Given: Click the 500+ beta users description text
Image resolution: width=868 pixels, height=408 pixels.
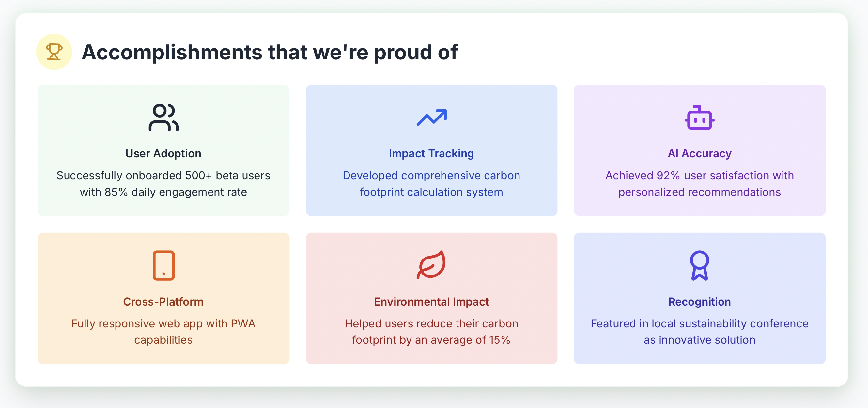Looking at the screenshot, I should pos(163,184).
